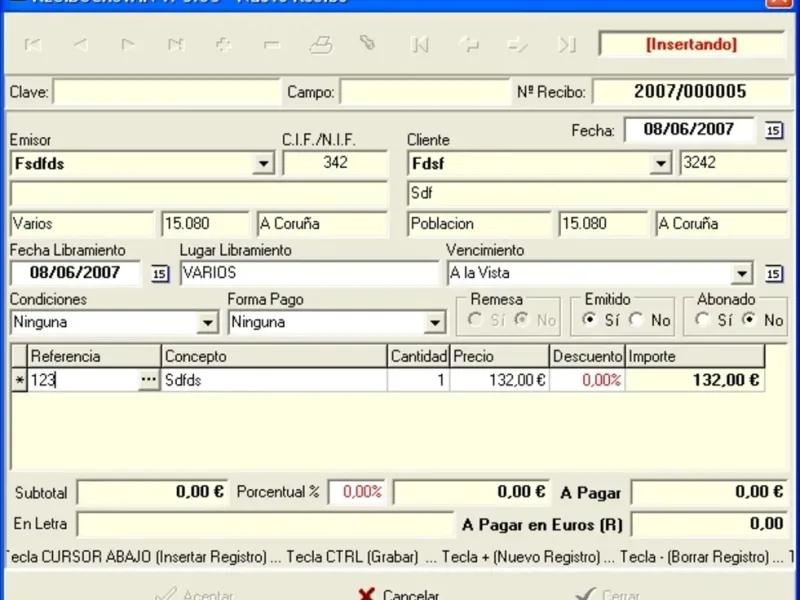Click the undo arrow toolbar icon

(x=468, y=45)
